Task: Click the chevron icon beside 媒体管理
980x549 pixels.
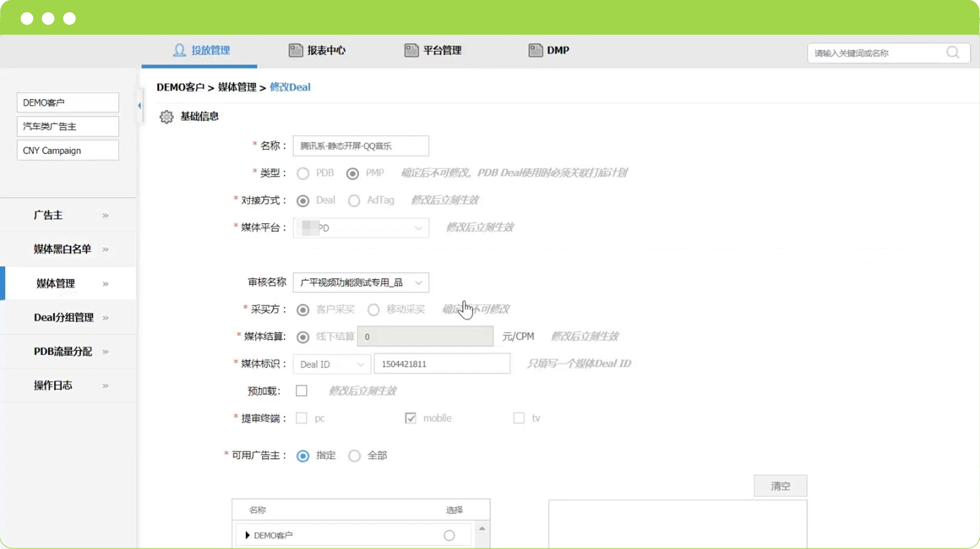Action: pyautogui.click(x=105, y=283)
